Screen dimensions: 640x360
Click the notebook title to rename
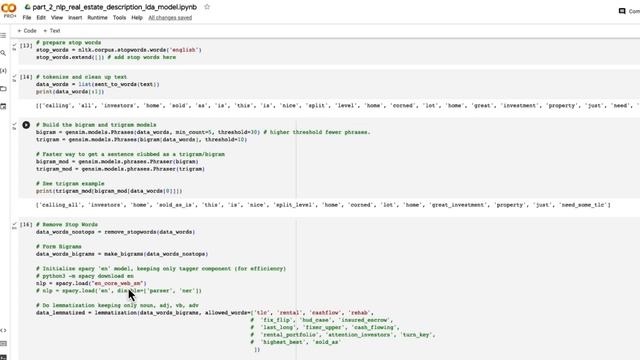pos(115,7)
